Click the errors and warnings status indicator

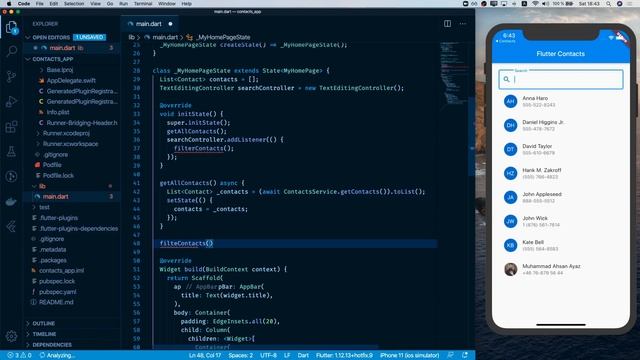pos(19,355)
